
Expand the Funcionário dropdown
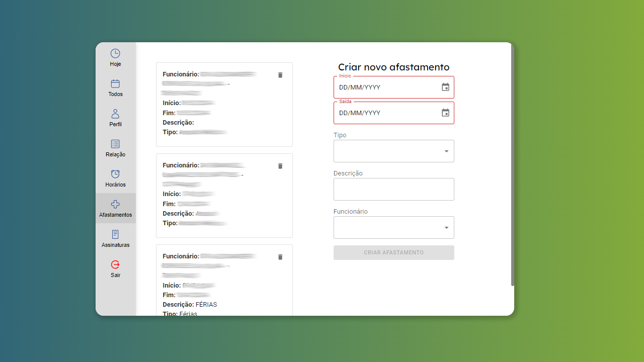tap(393, 228)
